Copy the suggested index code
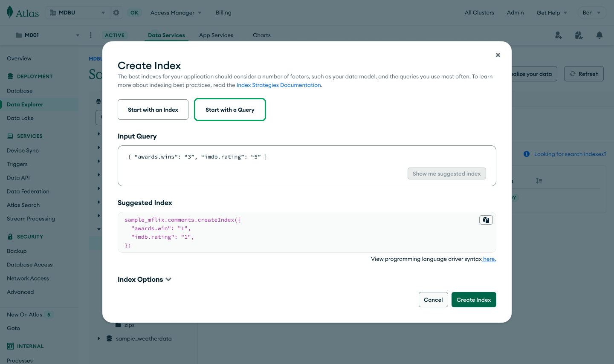This screenshot has width=614, height=364. click(x=486, y=220)
